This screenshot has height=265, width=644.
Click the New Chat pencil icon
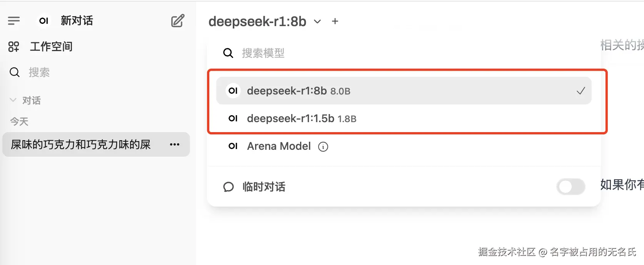(177, 21)
